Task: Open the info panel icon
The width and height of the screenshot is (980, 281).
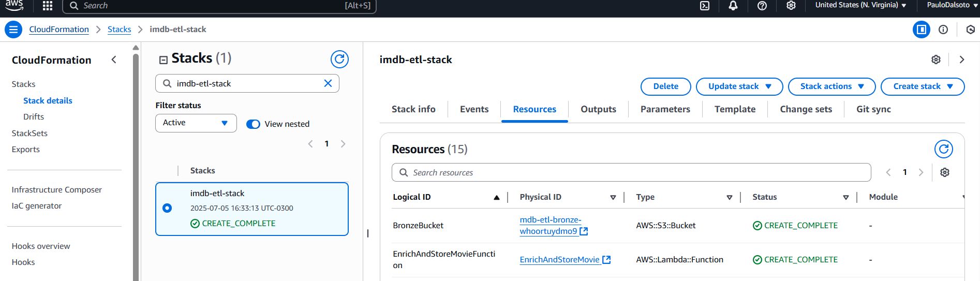Action: pyautogui.click(x=943, y=29)
